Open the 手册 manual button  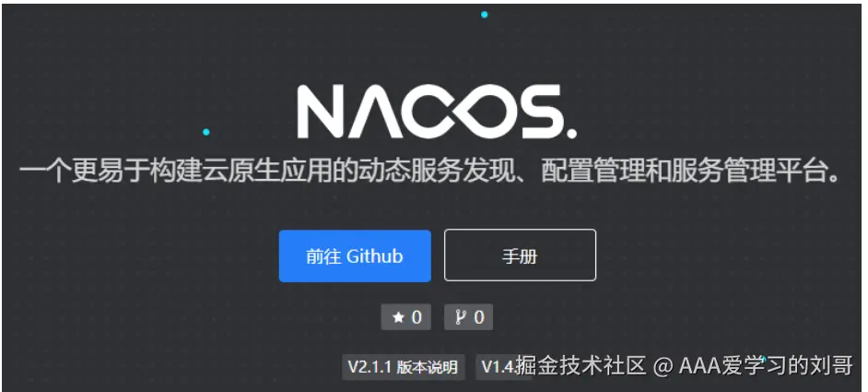pyautogui.click(x=520, y=255)
